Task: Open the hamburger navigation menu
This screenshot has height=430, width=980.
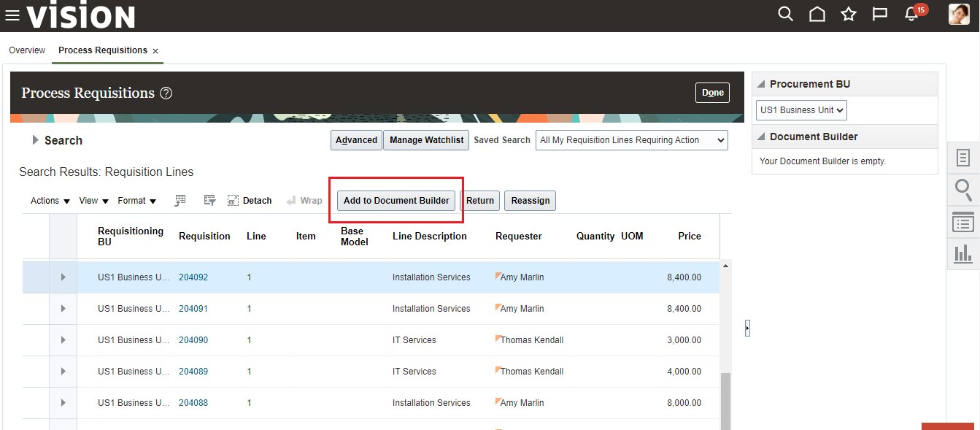Action: [x=12, y=15]
